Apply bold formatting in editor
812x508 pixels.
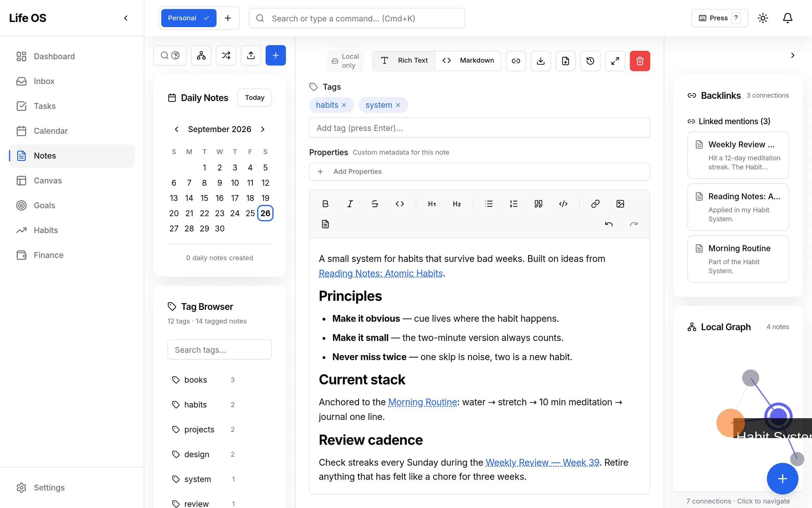[325, 204]
